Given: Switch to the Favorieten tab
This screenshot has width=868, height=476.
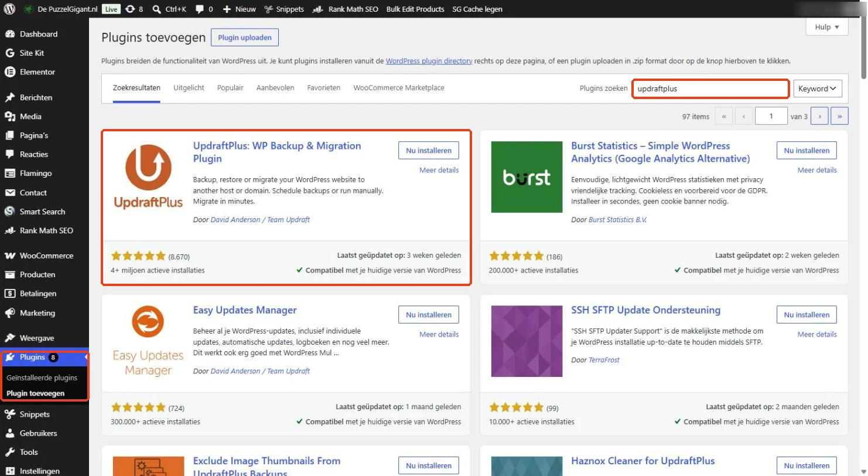Looking at the screenshot, I should tap(324, 88).
